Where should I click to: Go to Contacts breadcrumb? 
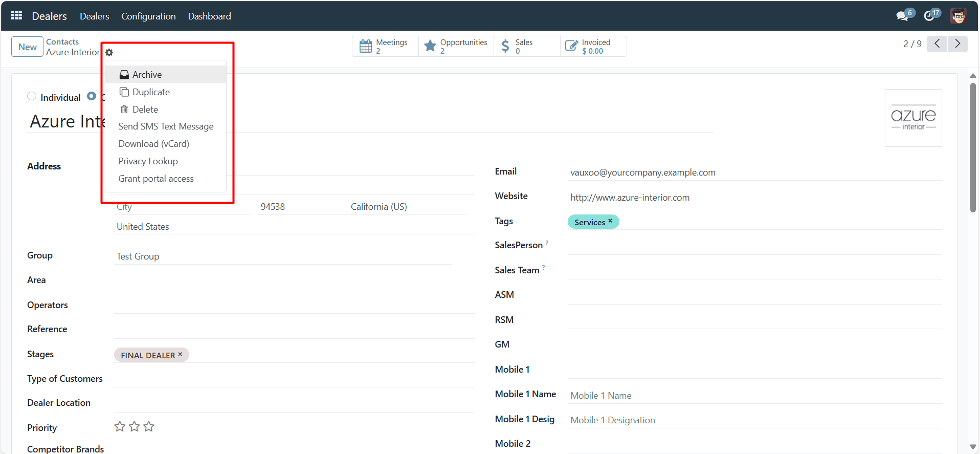pyautogui.click(x=62, y=41)
